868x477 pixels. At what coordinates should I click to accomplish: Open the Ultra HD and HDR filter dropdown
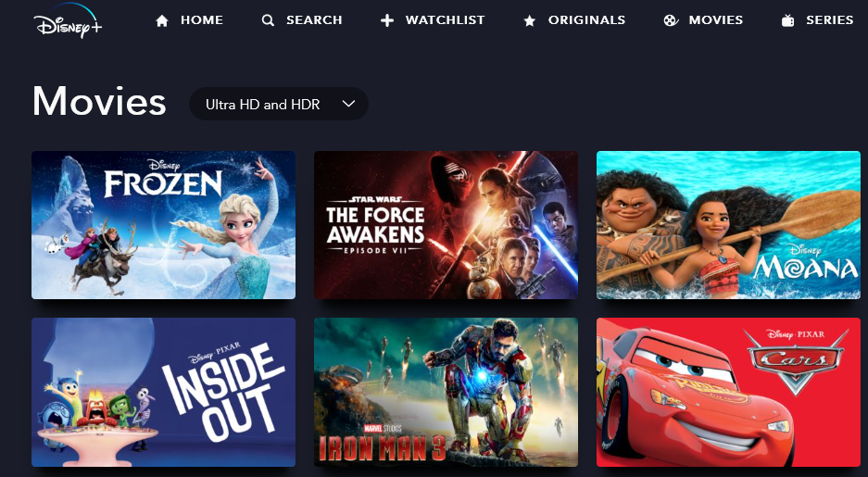coord(279,104)
